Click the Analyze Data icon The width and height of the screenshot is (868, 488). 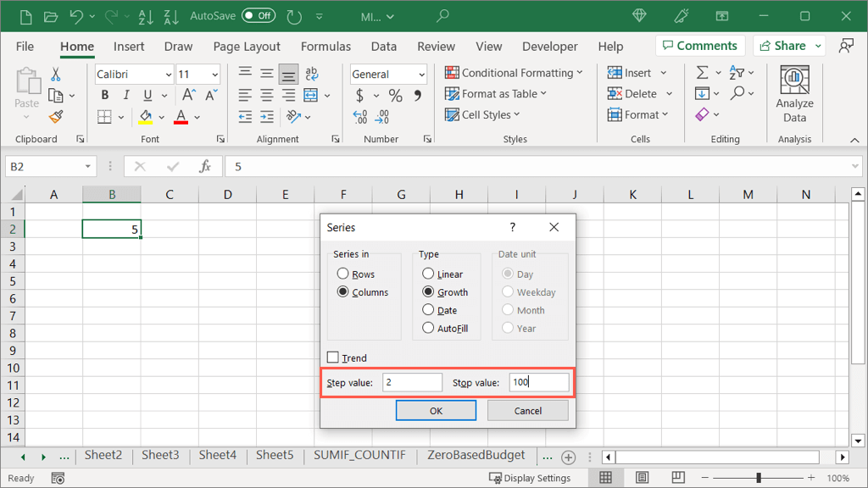point(794,80)
